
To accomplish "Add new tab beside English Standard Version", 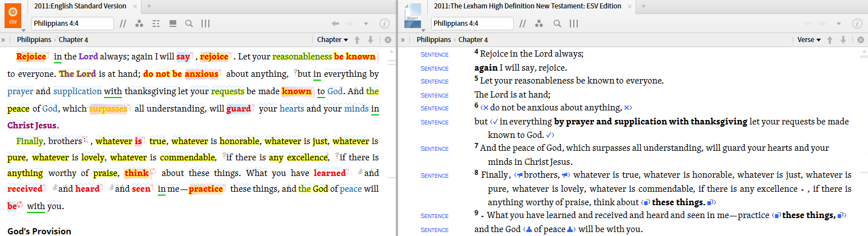I will [149, 6].
